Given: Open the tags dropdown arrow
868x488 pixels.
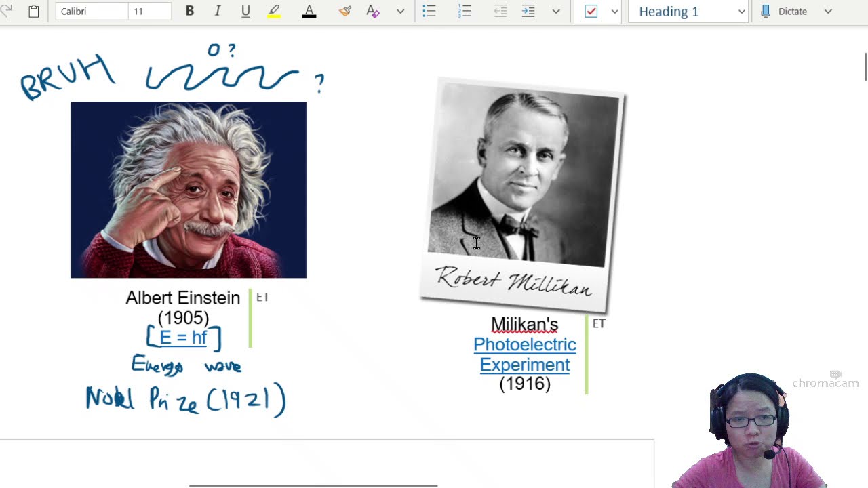Looking at the screenshot, I should (x=614, y=11).
